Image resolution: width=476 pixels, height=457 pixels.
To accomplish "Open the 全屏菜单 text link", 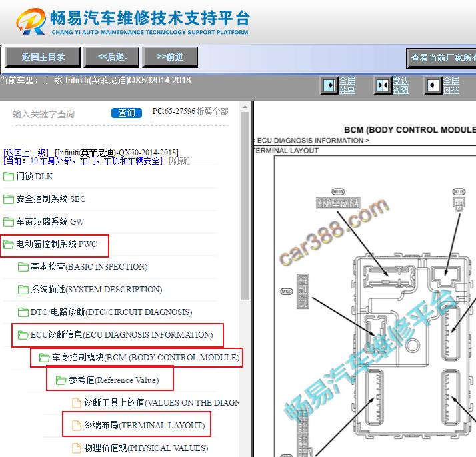I will click(x=347, y=85).
